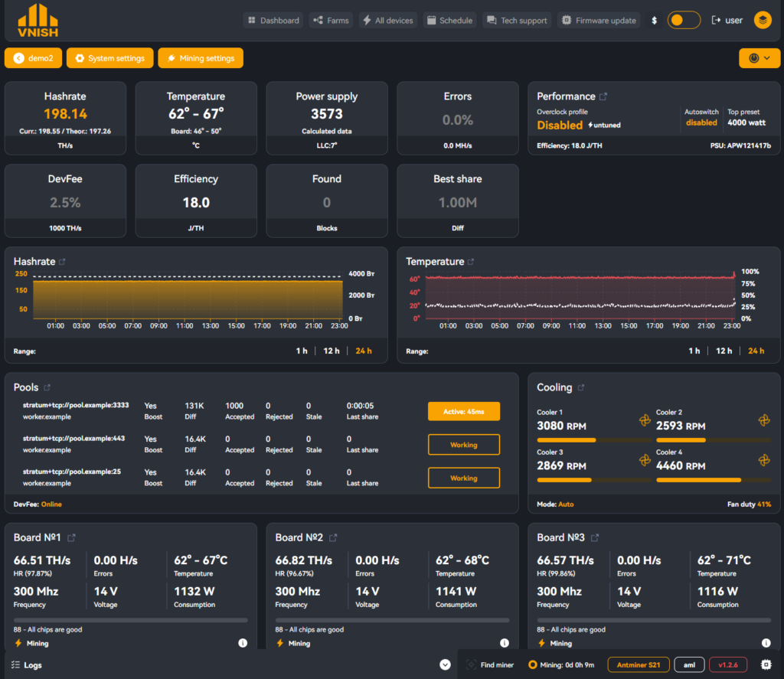Click the Cooler 4 fan icon

coord(764,460)
